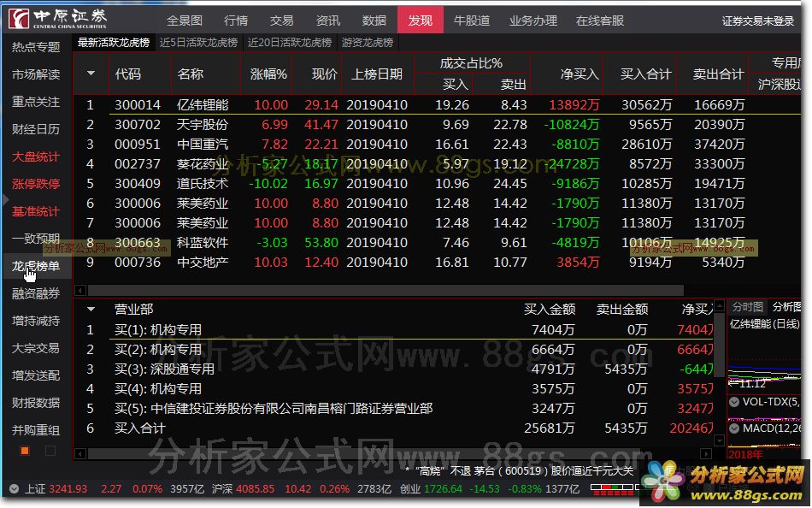The width and height of the screenshot is (812, 508).
Task: Click the up scroll arrow beside 净买入 column
Action: (x=720, y=305)
